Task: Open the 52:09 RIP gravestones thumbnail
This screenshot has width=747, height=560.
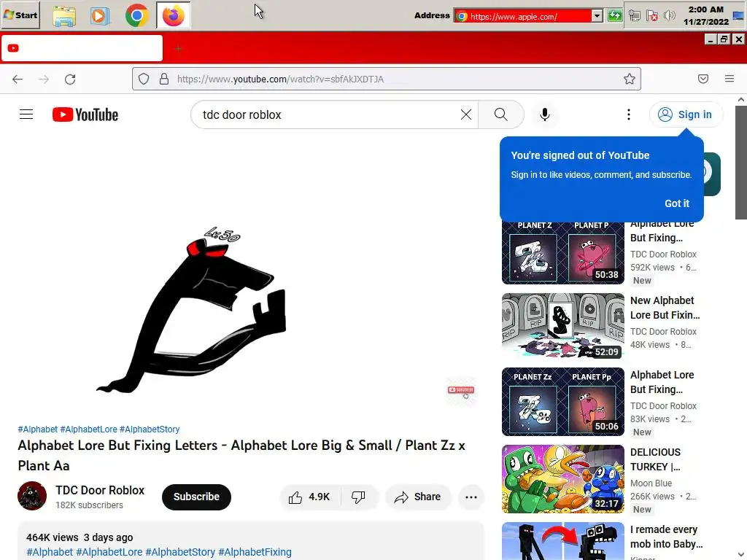Action: [x=562, y=326]
